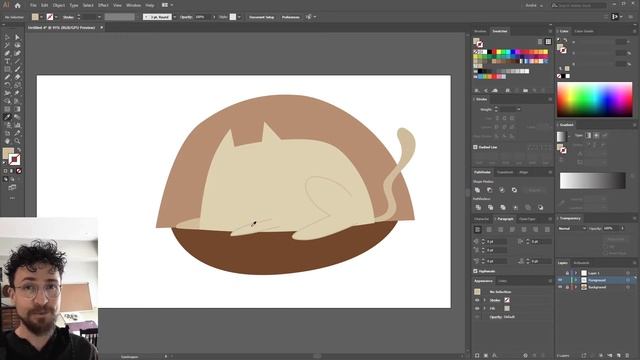Image resolution: width=640 pixels, height=360 pixels.
Task: Select the Type tool
Action: [7, 61]
